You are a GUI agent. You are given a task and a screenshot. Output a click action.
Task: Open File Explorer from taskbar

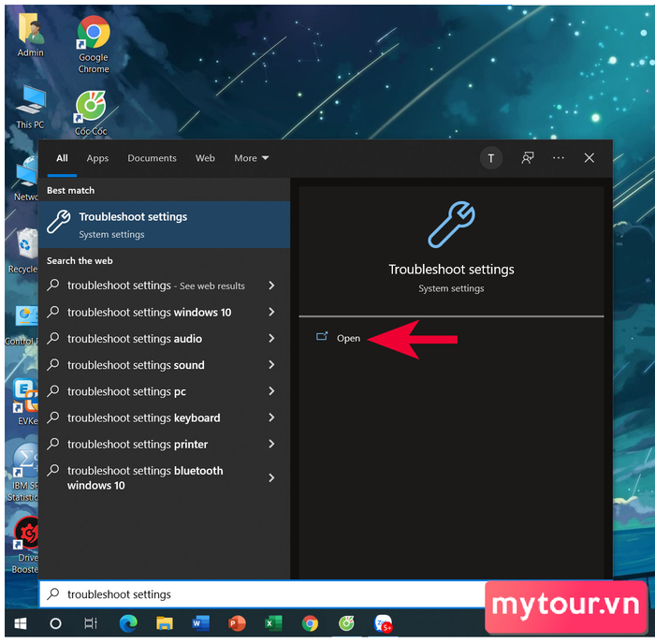(165, 623)
